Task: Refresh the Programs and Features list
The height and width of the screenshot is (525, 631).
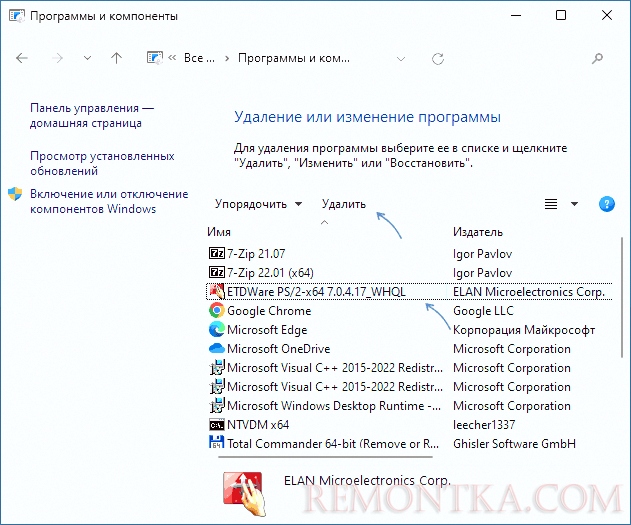Action: tap(438, 59)
